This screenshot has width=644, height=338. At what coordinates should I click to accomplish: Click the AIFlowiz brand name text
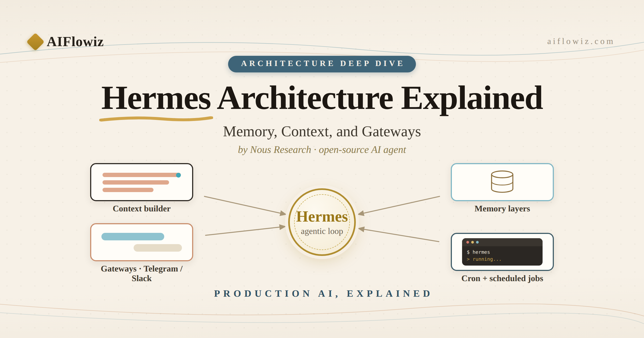click(75, 42)
